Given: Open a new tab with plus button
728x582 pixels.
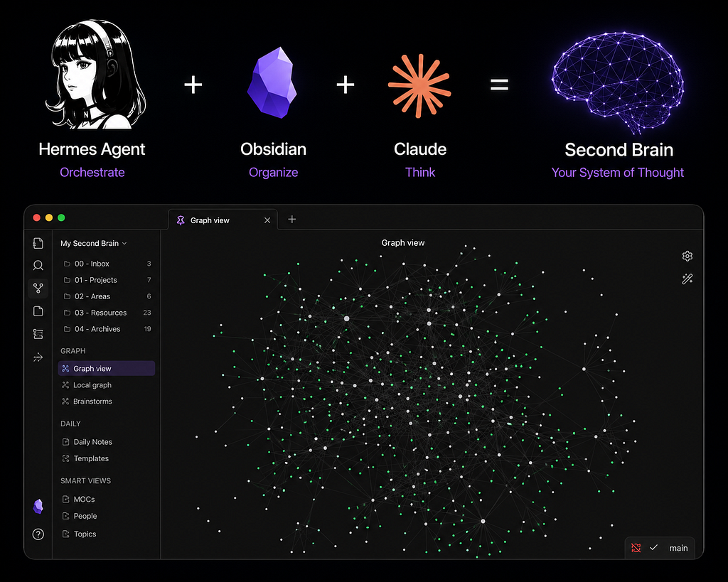Looking at the screenshot, I should point(291,219).
